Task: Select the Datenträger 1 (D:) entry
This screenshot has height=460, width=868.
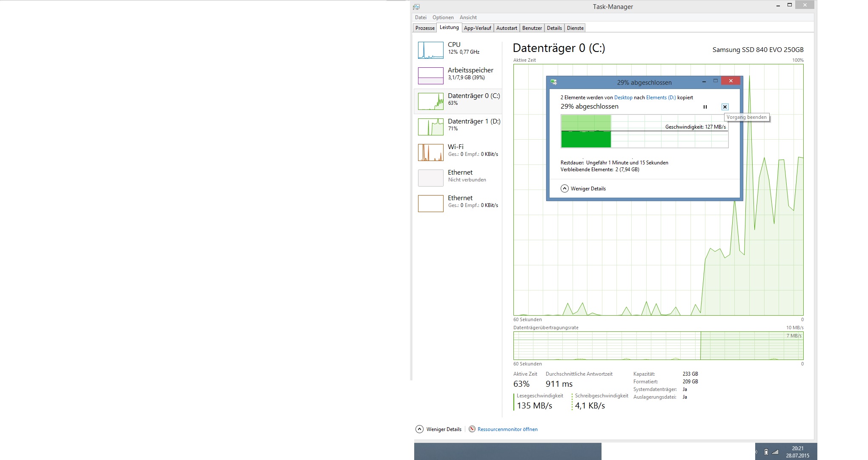Action: point(458,127)
